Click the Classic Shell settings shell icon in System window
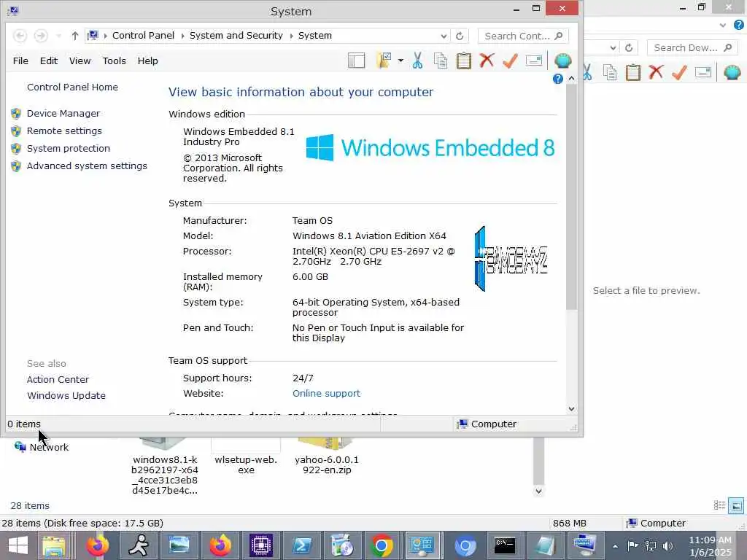The height and width of the screenshot is (560, 747). click(x=562, y=61)
